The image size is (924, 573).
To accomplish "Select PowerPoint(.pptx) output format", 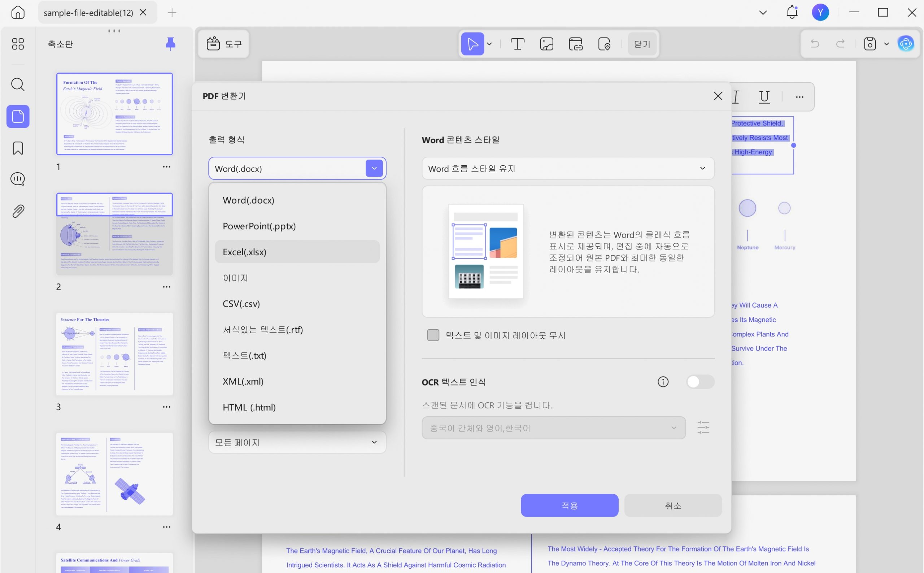I will [297, 226].
